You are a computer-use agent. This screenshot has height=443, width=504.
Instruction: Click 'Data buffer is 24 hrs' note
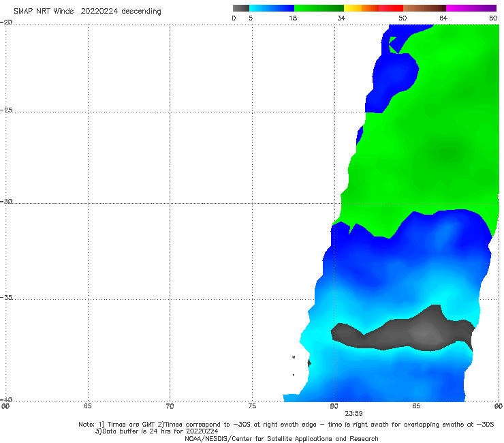[x=157, y=431]
